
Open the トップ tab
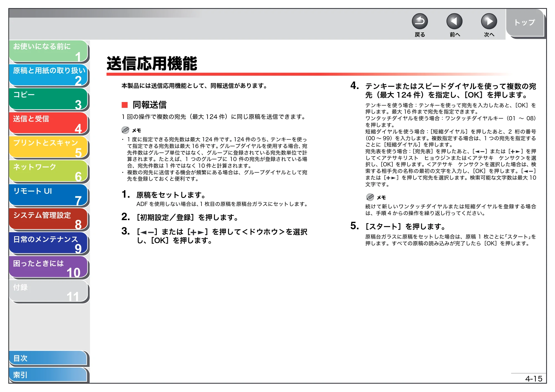click(x=525, y=23)
